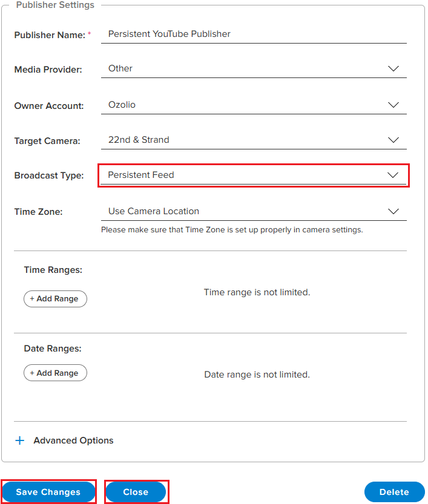Open the Broadcast Type dropdown

(x=253, y=175)
